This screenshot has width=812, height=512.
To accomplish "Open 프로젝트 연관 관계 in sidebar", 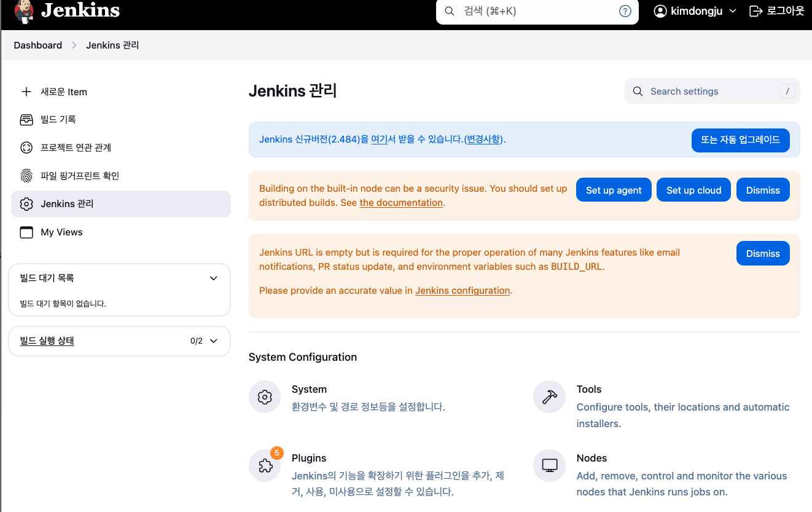I will pyautogui.click(x=121, y=148).
